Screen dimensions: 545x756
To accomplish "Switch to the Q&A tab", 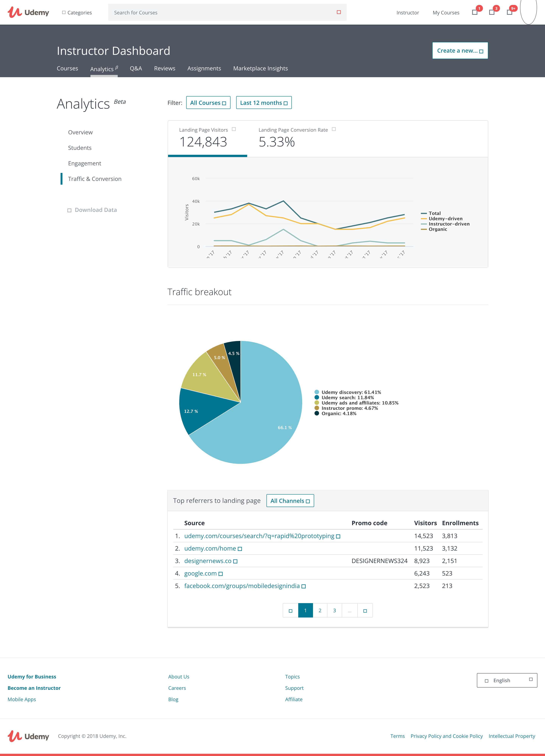I will pos(136,68).
